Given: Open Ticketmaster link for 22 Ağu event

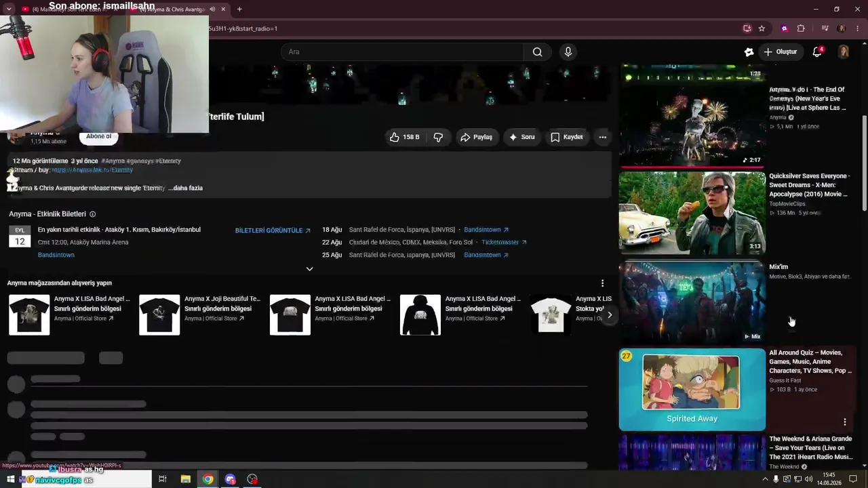Looking at the screenshot, I should point(504,242).
